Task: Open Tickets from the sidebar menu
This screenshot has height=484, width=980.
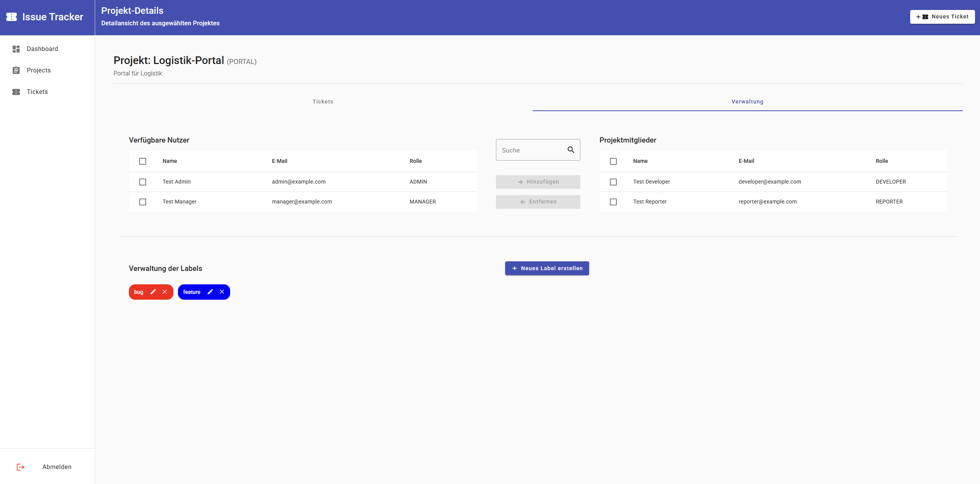Action: point(48,92)
